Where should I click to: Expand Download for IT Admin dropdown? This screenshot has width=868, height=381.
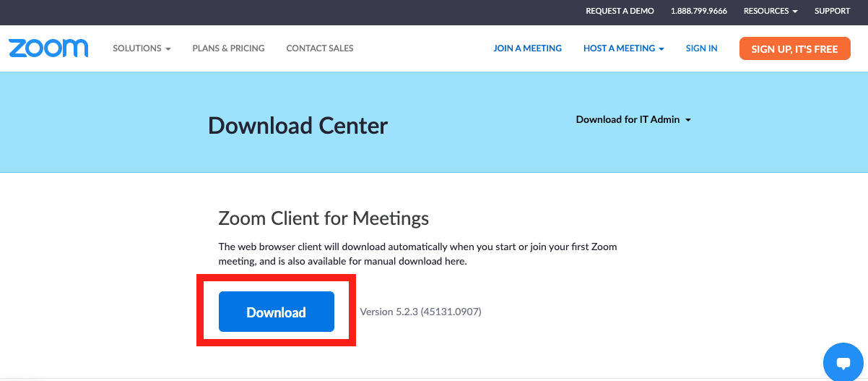click(x=633, y=119)
